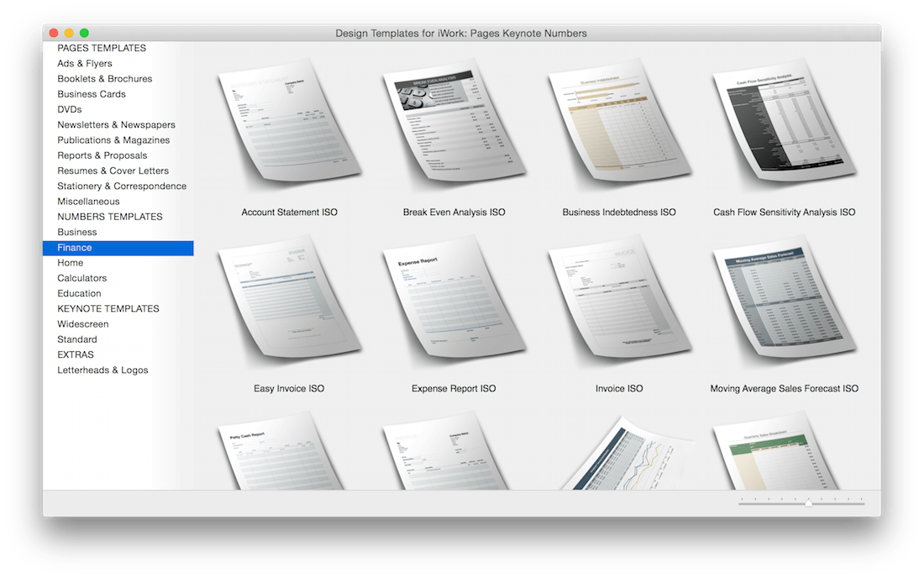Choose the Moving Average Sales Forecast ISO thumbnail

click(x=785, y=297)
